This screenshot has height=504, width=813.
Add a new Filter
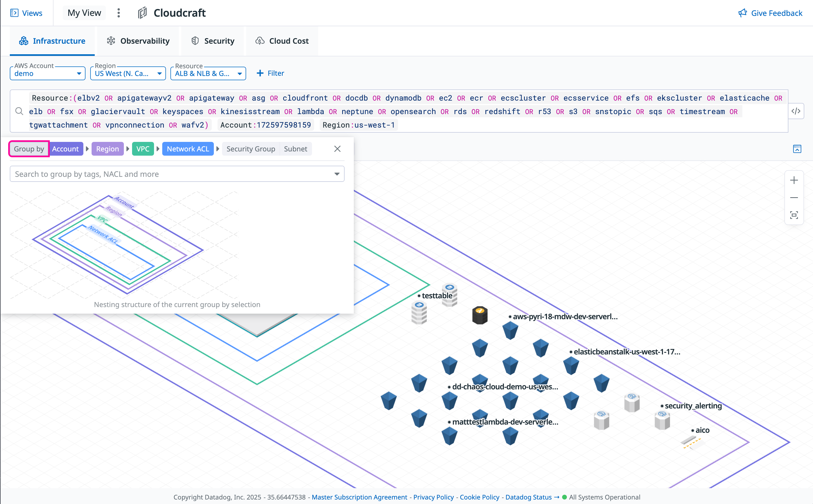(270, 73)
